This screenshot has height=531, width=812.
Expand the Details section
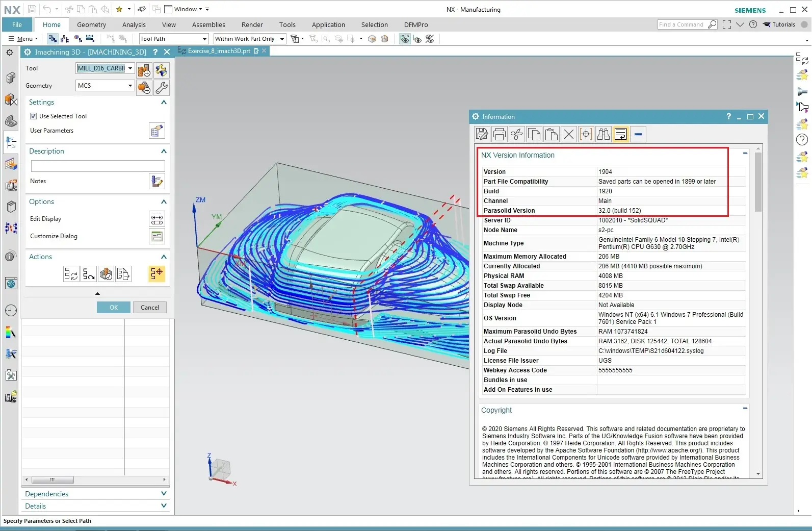click(164, 506)
